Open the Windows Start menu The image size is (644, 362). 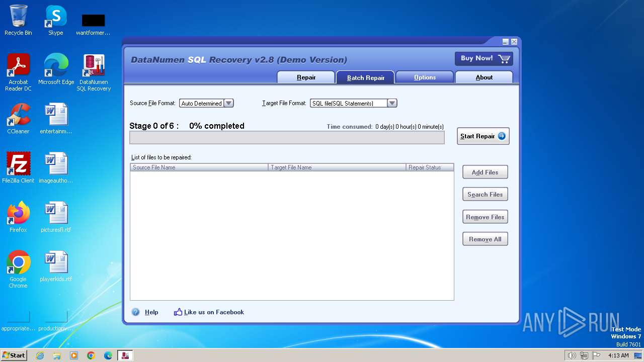tap(14, 355)
